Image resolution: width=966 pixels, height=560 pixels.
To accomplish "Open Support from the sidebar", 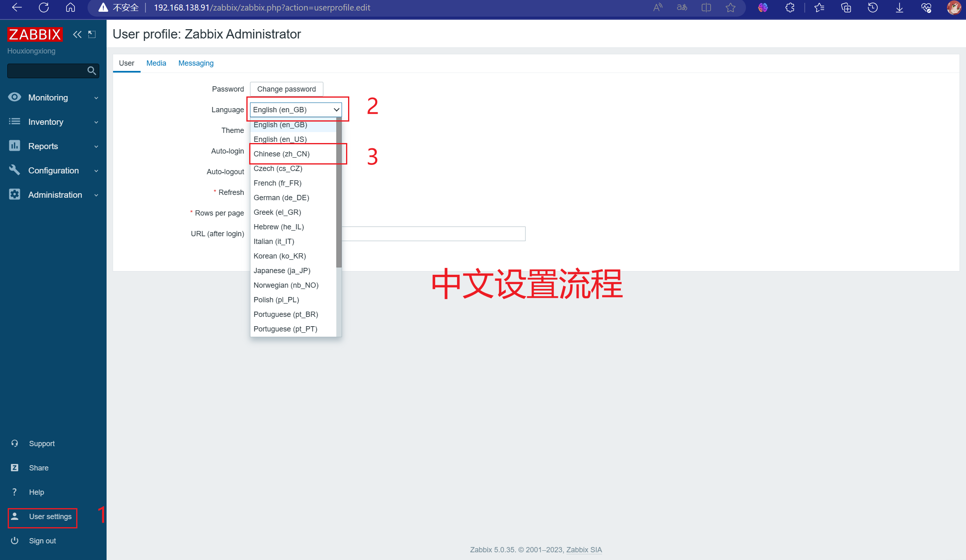I will pos(41,444).
